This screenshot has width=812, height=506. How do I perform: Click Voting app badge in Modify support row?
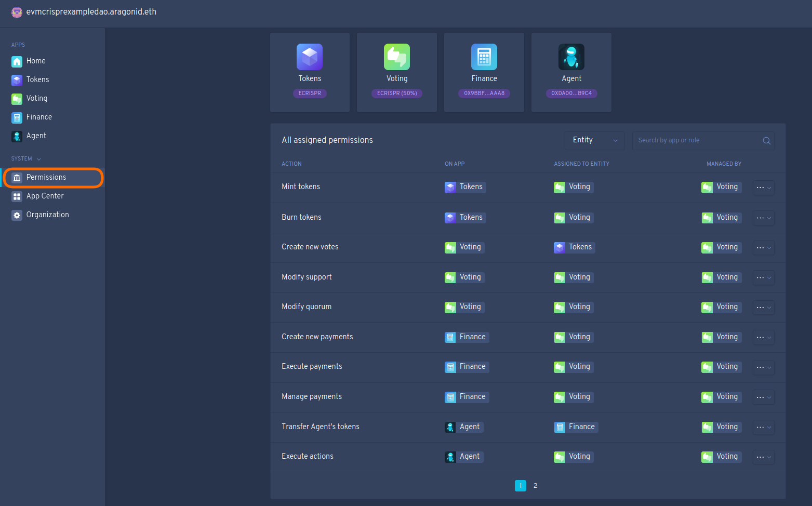click(x=464, y=277)
